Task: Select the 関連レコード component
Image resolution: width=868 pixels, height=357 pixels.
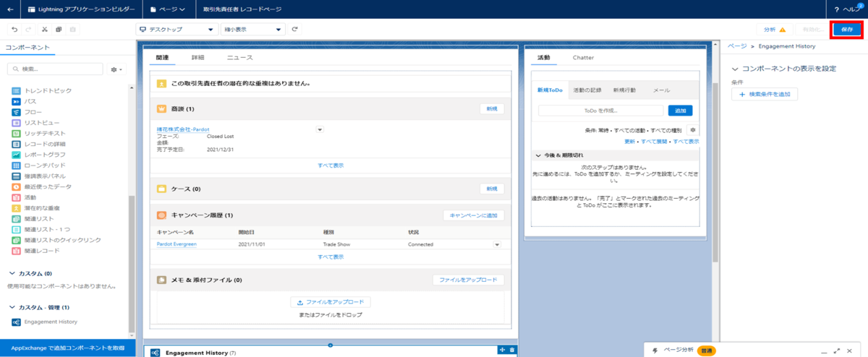Action: coord(35,250)
